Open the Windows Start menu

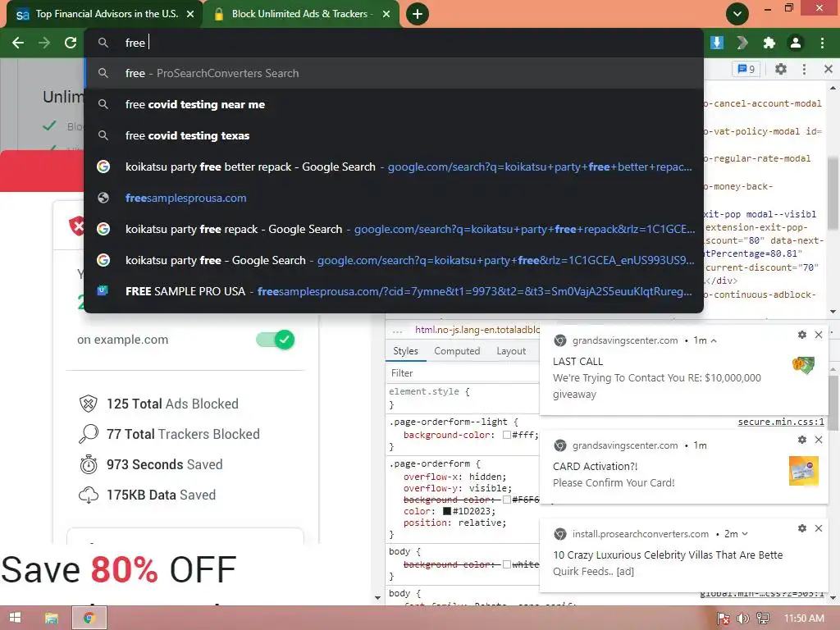tap(15, 618)
